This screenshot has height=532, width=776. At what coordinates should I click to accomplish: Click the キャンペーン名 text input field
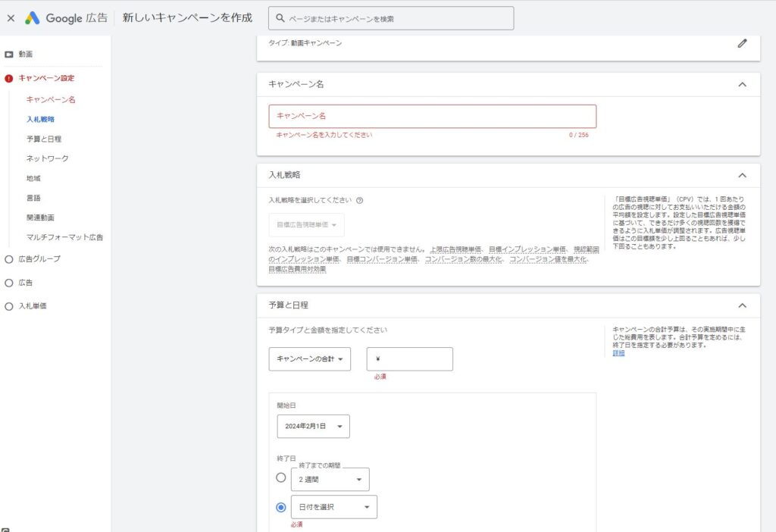click(433, 116)
